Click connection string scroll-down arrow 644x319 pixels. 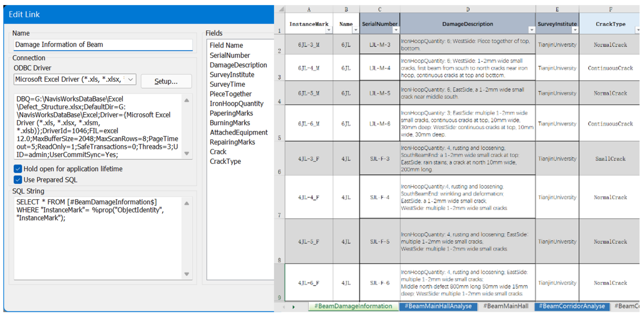[186, 153]
